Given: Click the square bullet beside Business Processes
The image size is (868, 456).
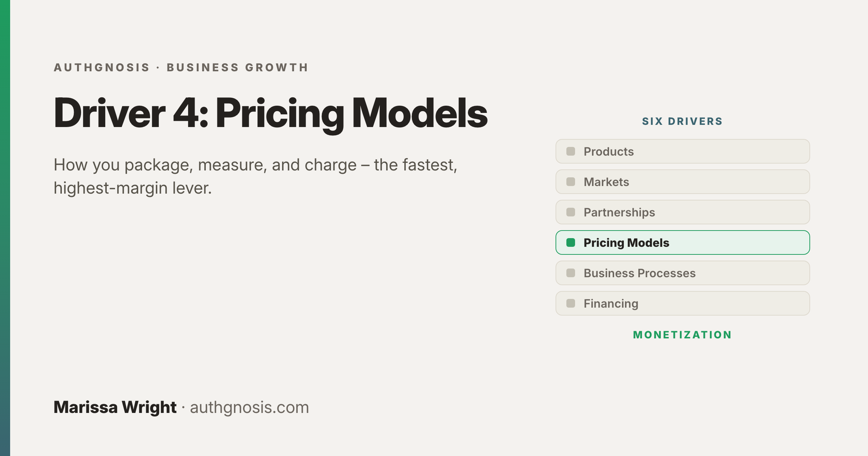Looking at the screenshot, I should pyautogui.click(x=571, y=273).
